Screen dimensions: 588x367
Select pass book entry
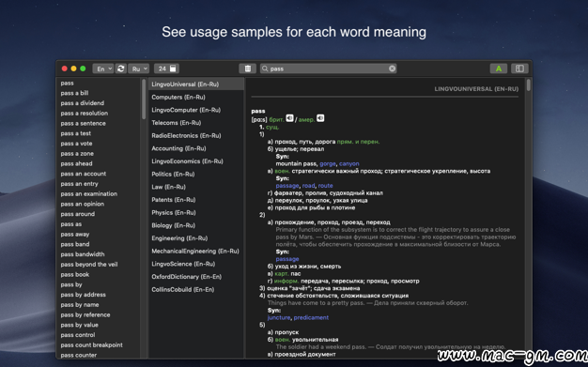pyautogui.click(x=75, y=274)
